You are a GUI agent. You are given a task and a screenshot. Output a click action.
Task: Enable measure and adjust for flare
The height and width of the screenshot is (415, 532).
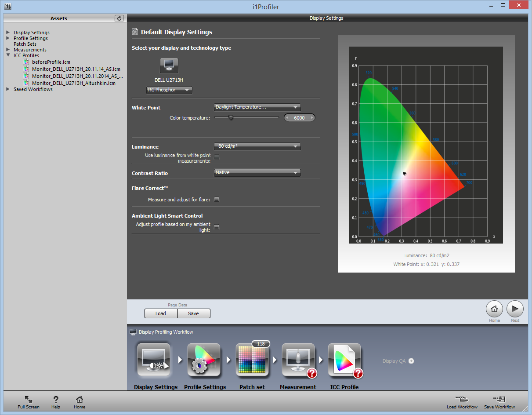pos(217,200)
